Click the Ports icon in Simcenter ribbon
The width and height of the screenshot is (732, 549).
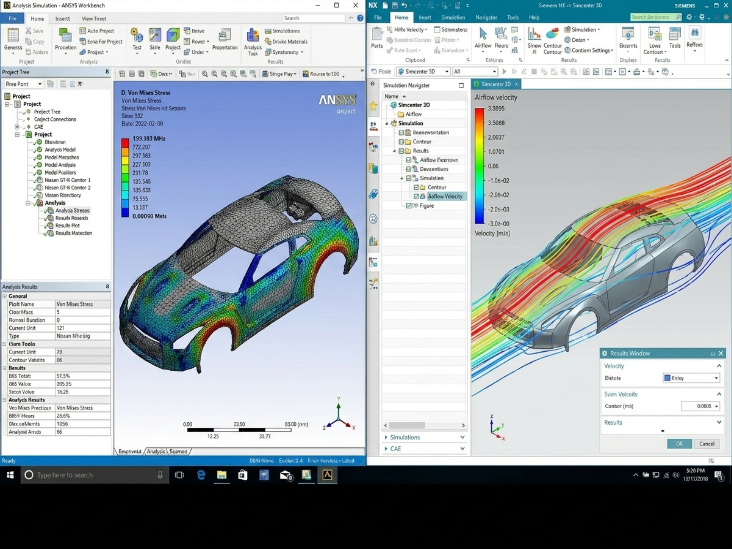click(x=377, y=37)
